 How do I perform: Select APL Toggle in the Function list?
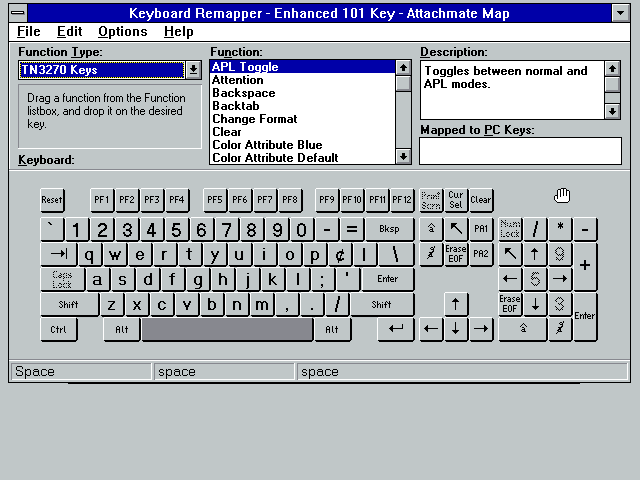pos(302,67)
